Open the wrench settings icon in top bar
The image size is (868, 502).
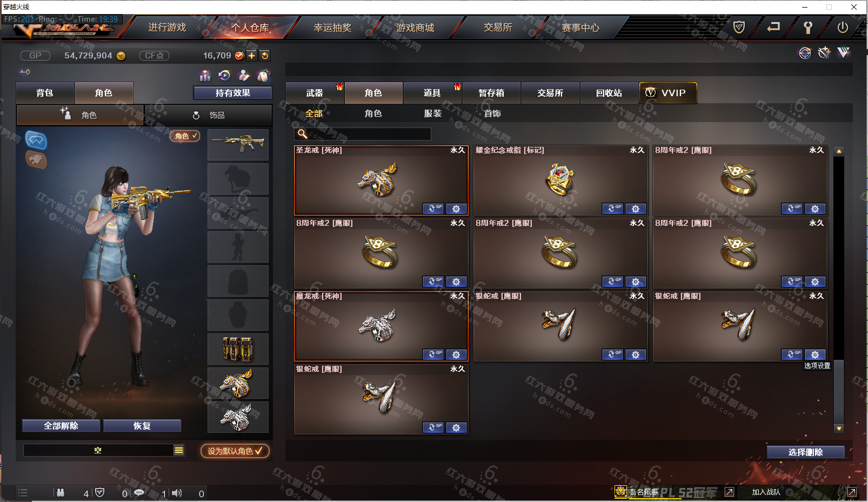(808, 28)
